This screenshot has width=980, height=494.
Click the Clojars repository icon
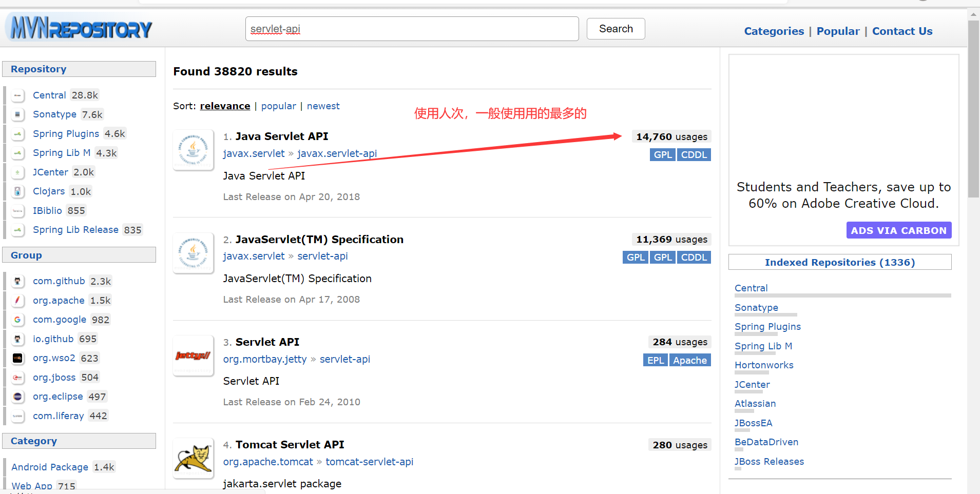point(18,191)
